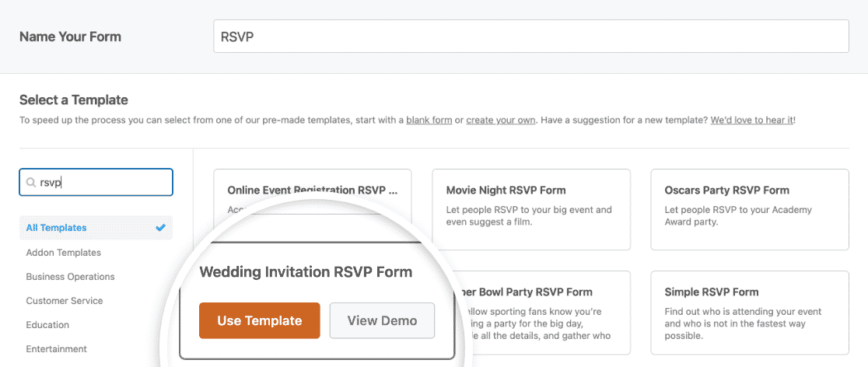The height and width of the screenshot is (367, 868).
Task: Open the Business Operations category
Action: click(x=70, y=277)
